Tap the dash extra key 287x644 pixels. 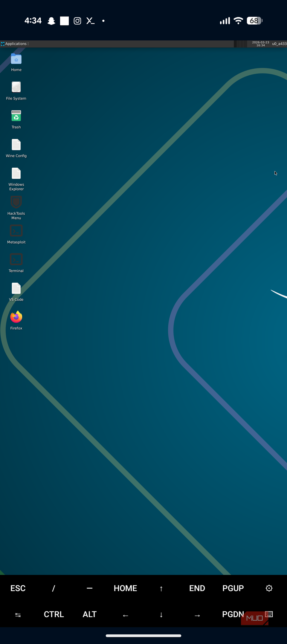[89, 588]
